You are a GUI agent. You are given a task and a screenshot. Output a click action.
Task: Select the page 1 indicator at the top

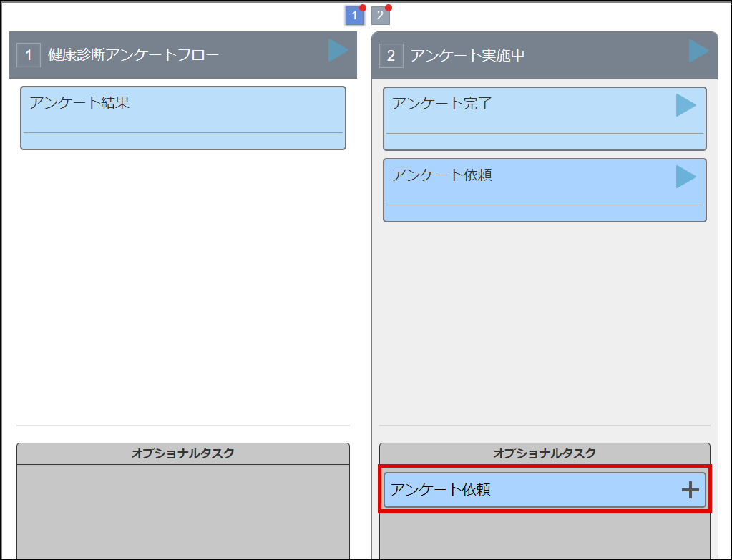coord(354,15)
